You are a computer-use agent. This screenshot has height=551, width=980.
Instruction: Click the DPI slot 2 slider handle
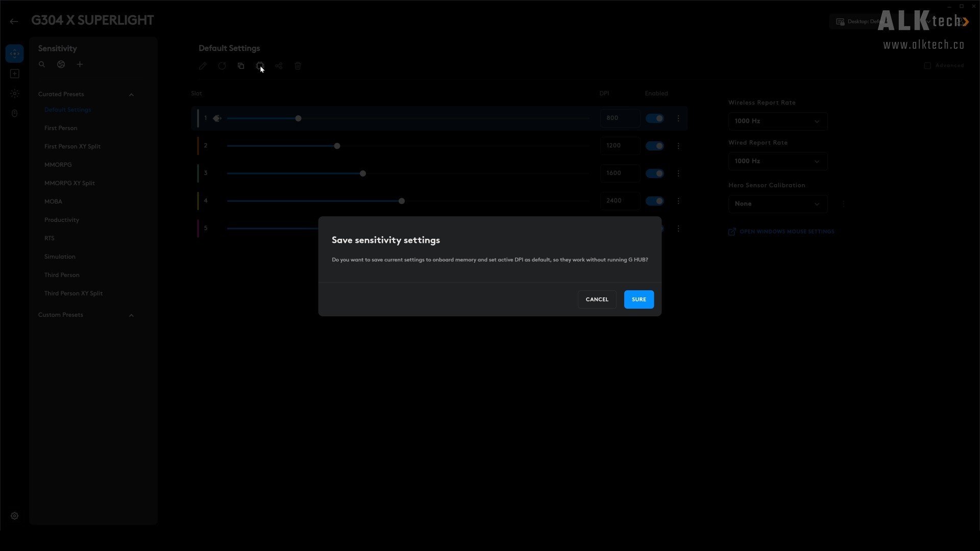[x=337, y=146]
